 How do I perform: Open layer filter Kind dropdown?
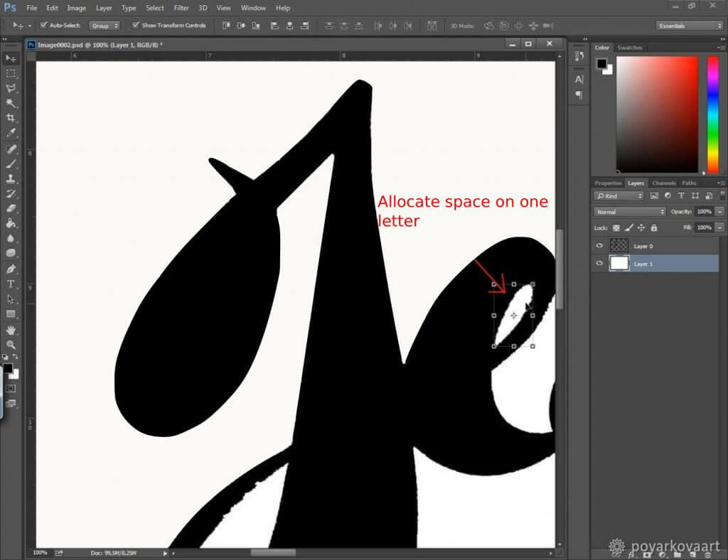point(619,196)
